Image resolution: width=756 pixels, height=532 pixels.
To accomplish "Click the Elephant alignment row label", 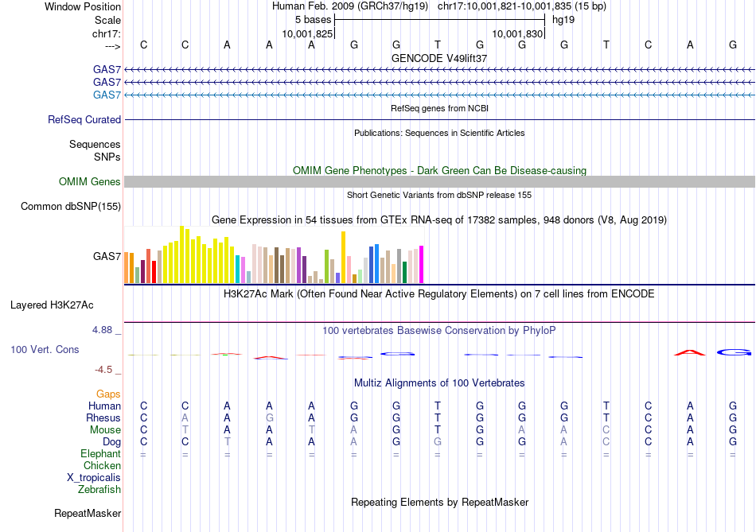I will pos(101,454).
